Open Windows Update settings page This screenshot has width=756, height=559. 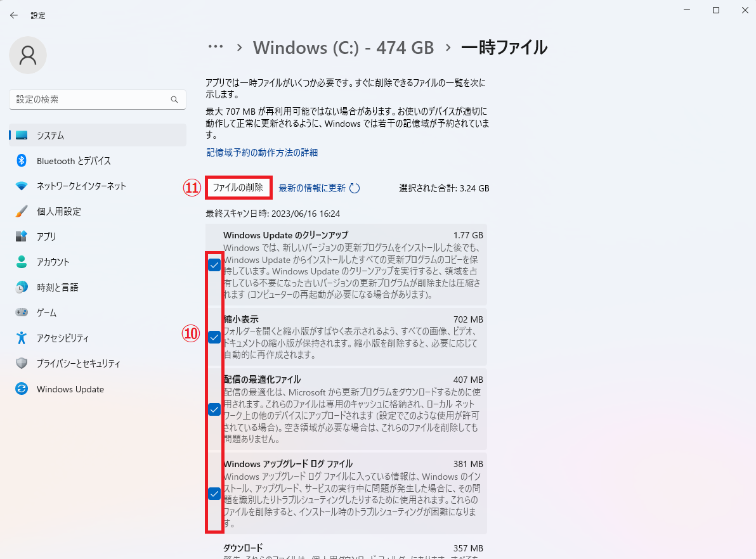[x=98, y=389]
